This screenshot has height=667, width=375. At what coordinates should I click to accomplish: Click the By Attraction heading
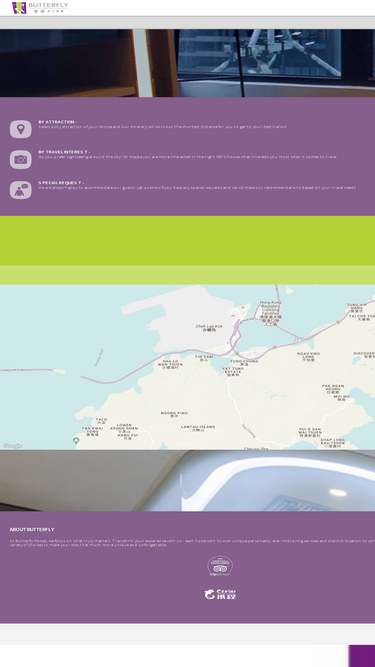pos(57,122)
